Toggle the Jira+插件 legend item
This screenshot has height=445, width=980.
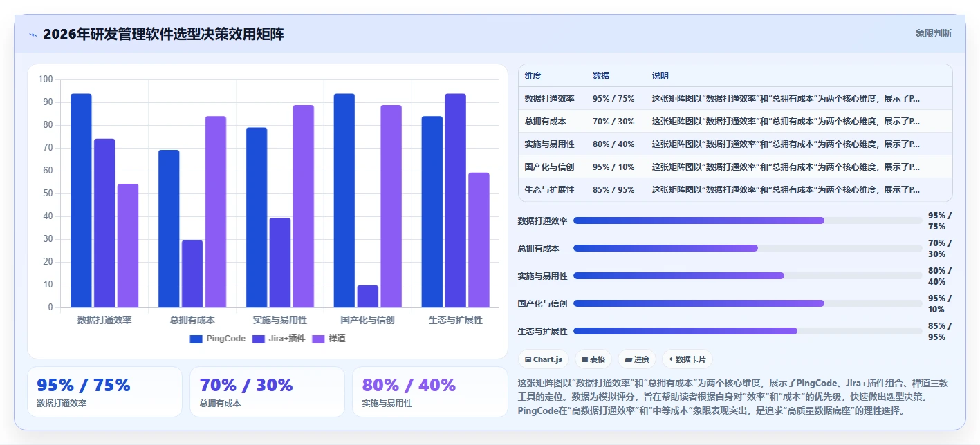coord(279,339)
